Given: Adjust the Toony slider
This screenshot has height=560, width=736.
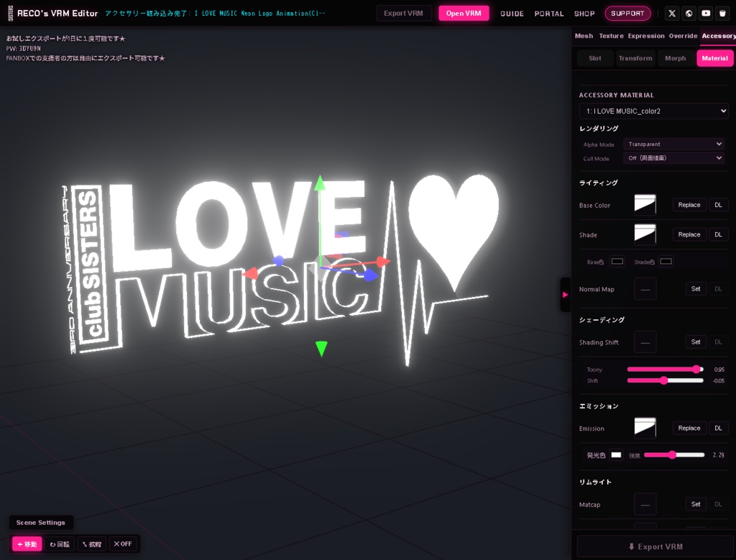Looking at the screenshot, I should click(x=665, y=369).
